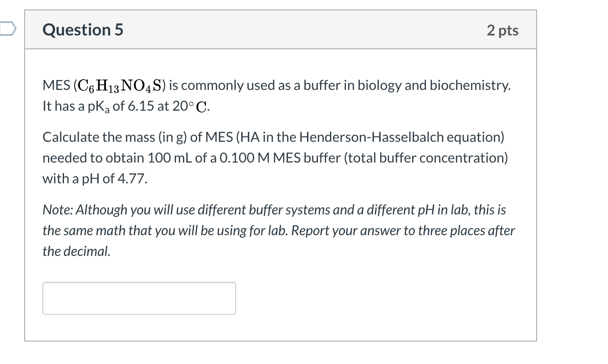The image size is (608, 364).
Task: Click the question body paragraph area
Action: pos(277,158)
